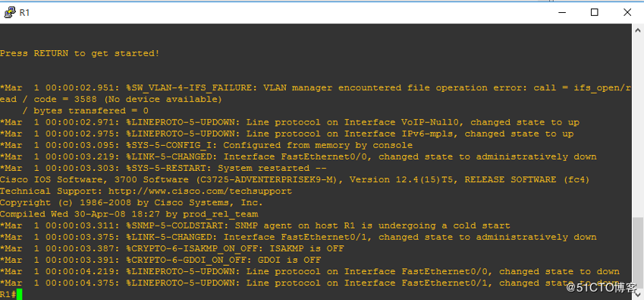Viewport: 644px width, 300px height.
Task: Click the scrollbar down arrow
Action: pos(638,294)
